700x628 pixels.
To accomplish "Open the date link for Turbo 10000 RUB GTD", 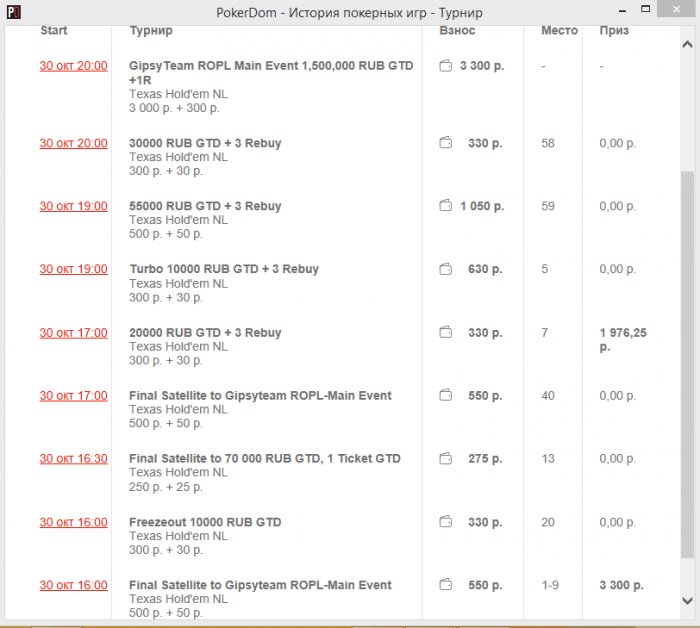I will tap(73, 270).
